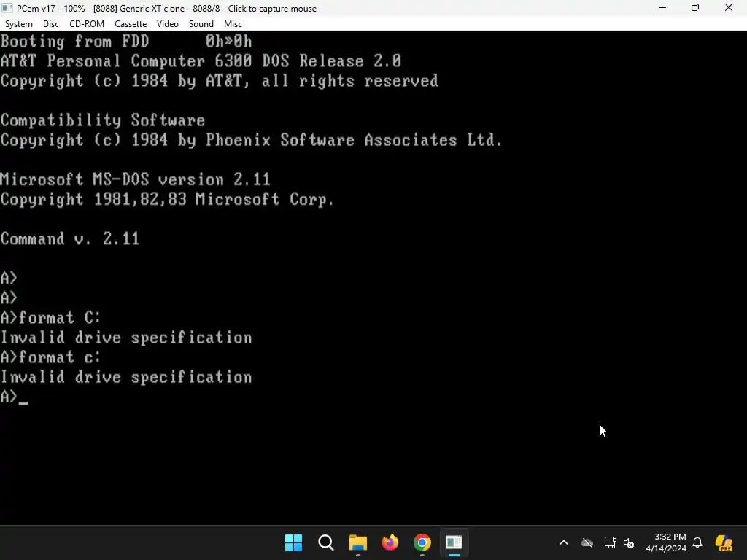Click 'AT&T Personal Computer 6300 DOS Release 2.0'
The width and height of the screenshot is (747, 560).
[201, 61]
